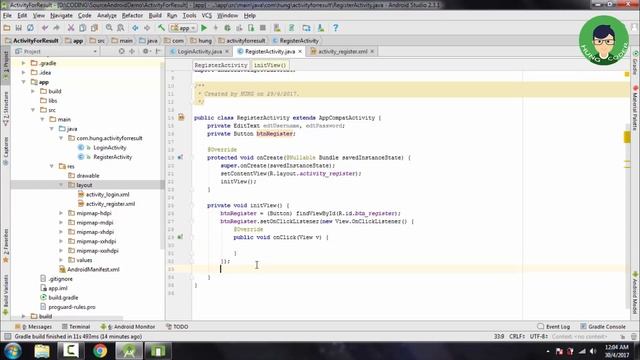This screenshot has width=640, height=360.
Task: Expand the values folder
Action: pos(61,260)
